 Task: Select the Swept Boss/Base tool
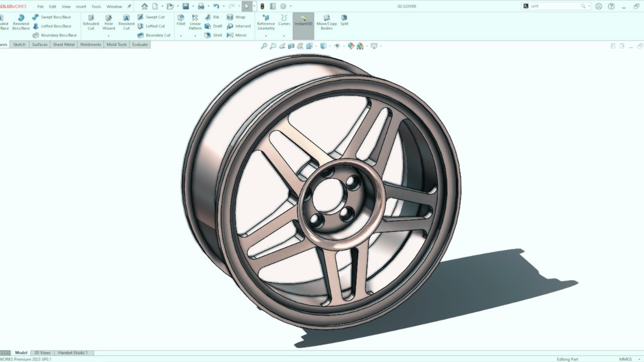tap(51, 17)
